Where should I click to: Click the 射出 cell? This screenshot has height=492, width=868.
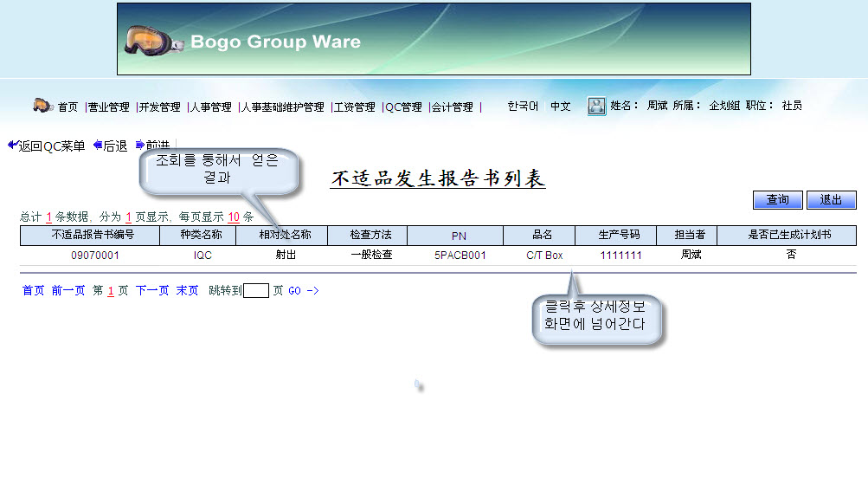click(286, 255)
